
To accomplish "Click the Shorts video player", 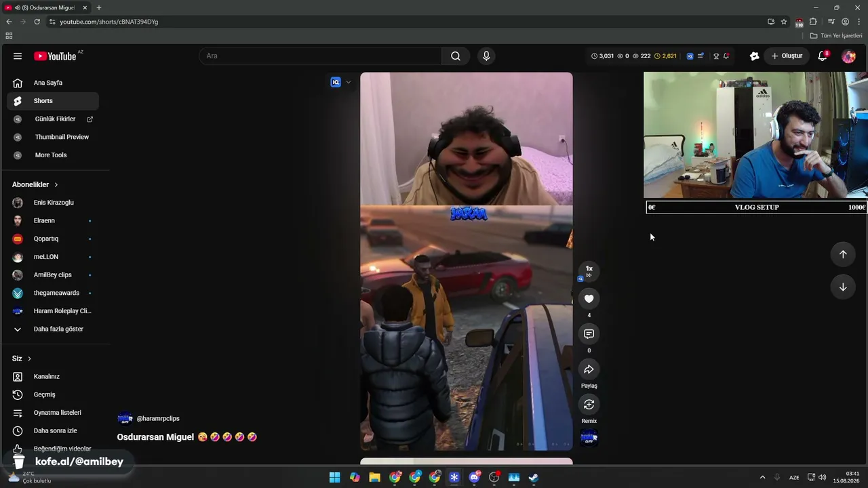I will pos(467,261).
